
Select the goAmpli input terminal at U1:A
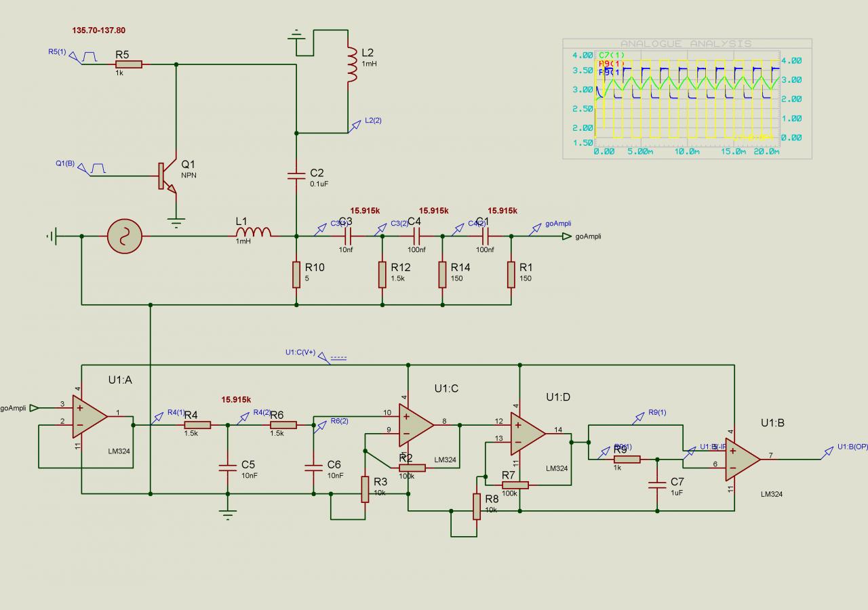tap(34, 408)
